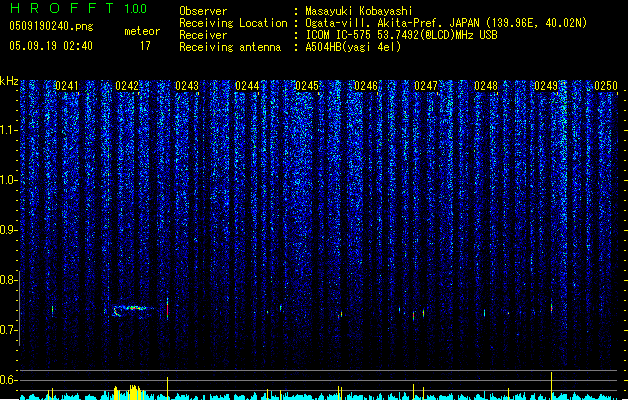
Task: Click the 'Receiver' field label
Action: (x=203, y=35)
